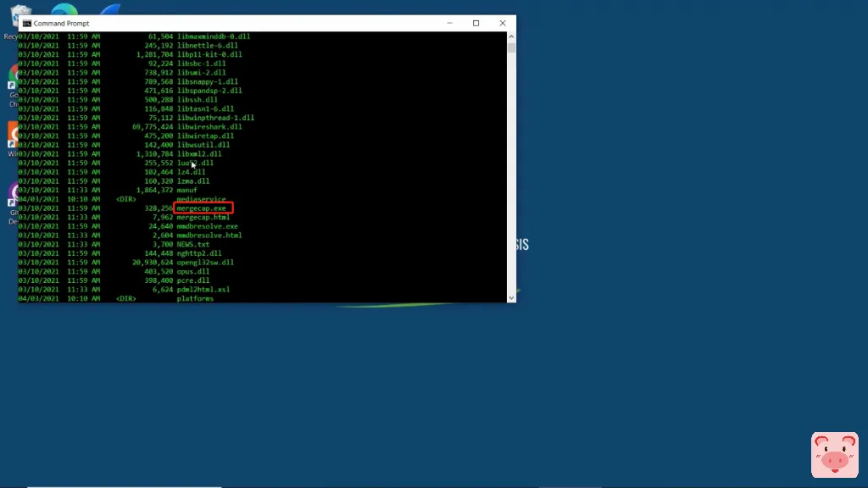Click the file size 20,930,624

[x=153, y=263]
